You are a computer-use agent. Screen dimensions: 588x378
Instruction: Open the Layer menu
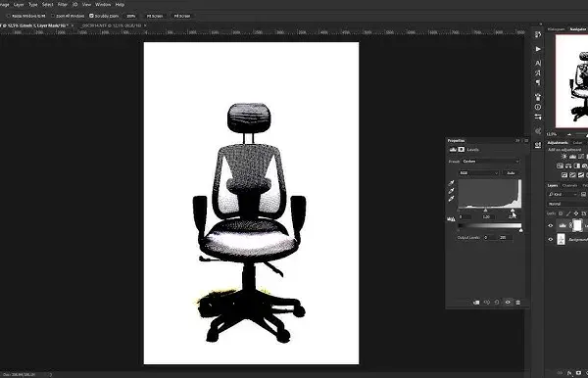19,5
